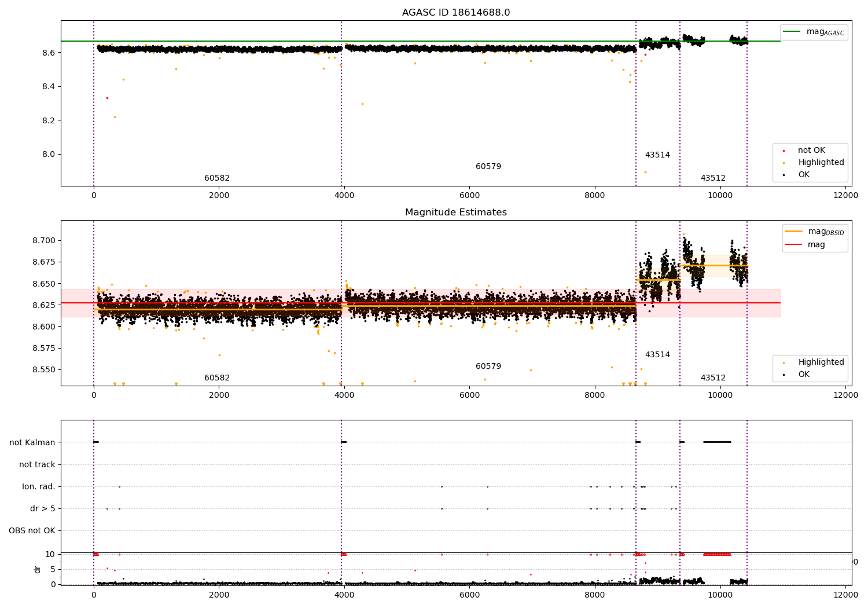The width and height of the screenshot is (868, 608).
Task: Click obsid label 60579 in the top plot
Action: tap(488, 167)
